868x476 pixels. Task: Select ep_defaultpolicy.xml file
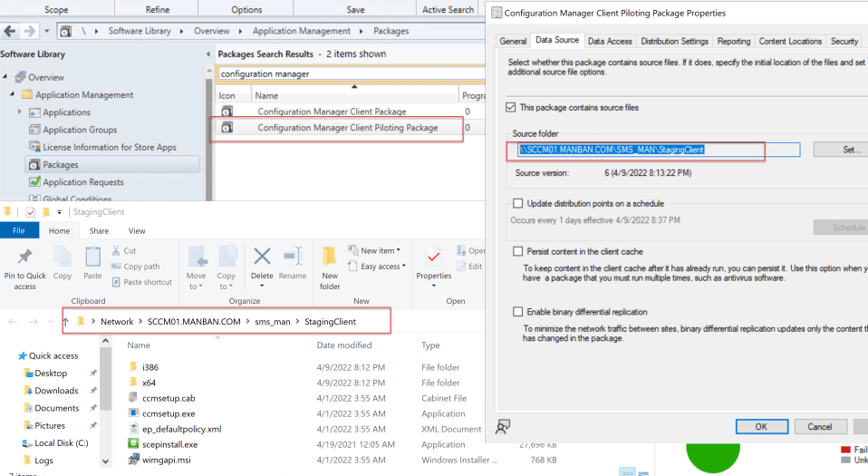click(x=181, y=429)
